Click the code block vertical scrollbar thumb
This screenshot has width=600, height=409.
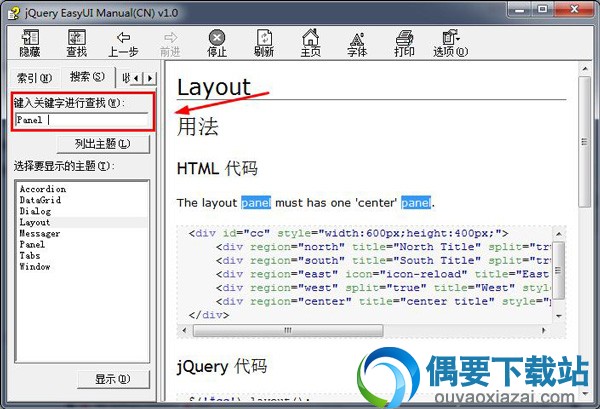pyautogui.click(x=558, y=270)
